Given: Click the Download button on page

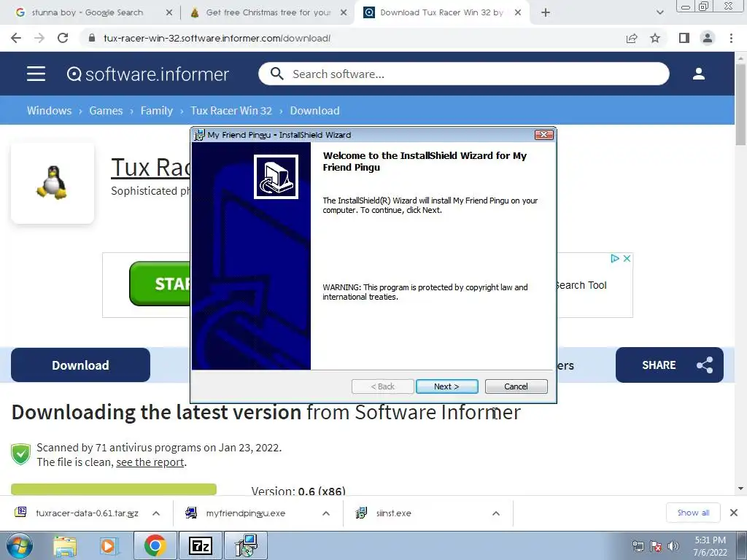Looking at the screenshot, I should [80, 365].
